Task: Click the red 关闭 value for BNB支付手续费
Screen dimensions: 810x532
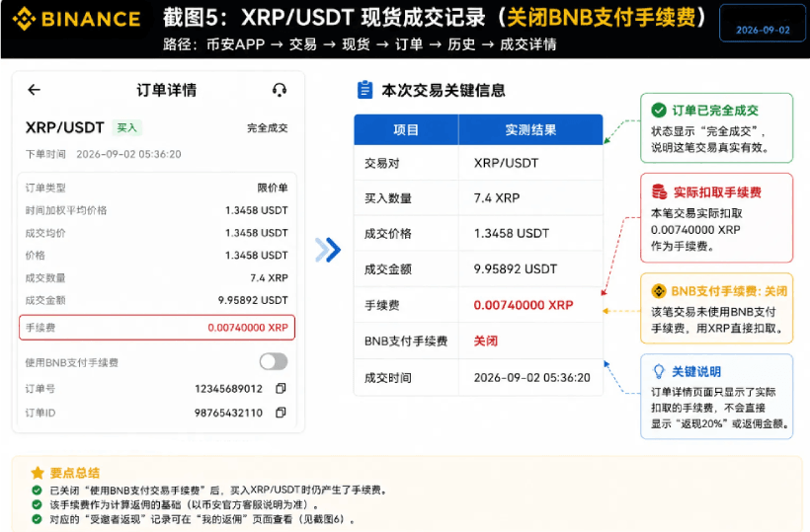Action: [486, 342]
